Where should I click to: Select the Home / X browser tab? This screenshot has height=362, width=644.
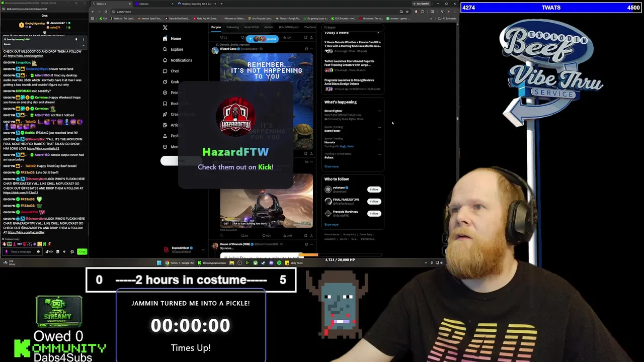coord(112,4)
